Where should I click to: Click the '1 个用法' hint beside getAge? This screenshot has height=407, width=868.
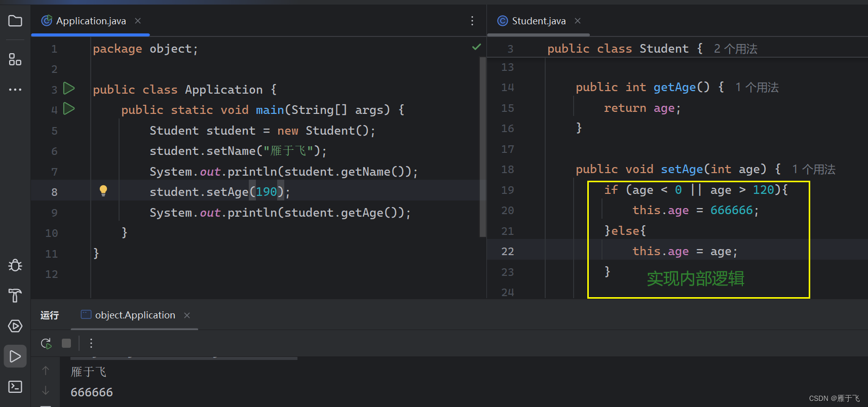coord(757,88)
